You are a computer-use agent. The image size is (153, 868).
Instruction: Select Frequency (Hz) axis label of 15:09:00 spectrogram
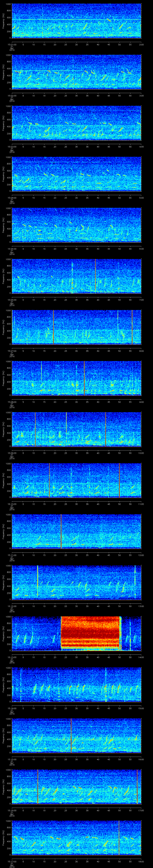3,429
